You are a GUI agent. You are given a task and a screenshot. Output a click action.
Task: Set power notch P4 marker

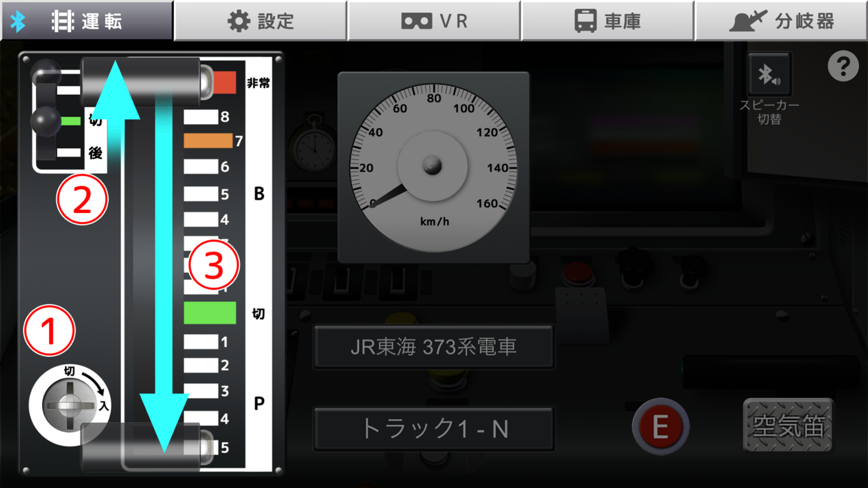point(201,418)
